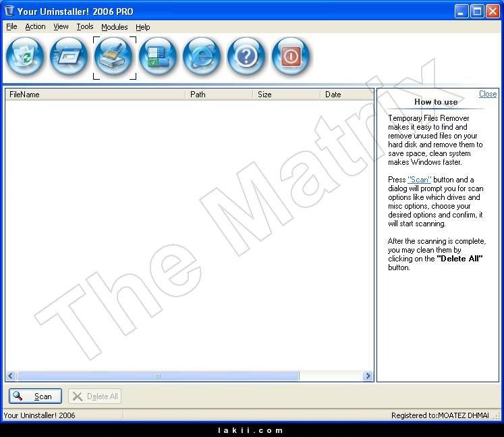This screenshot has height=437, width=504.
Task: Follow the "Scan" link in instructions
Action: 419,180
